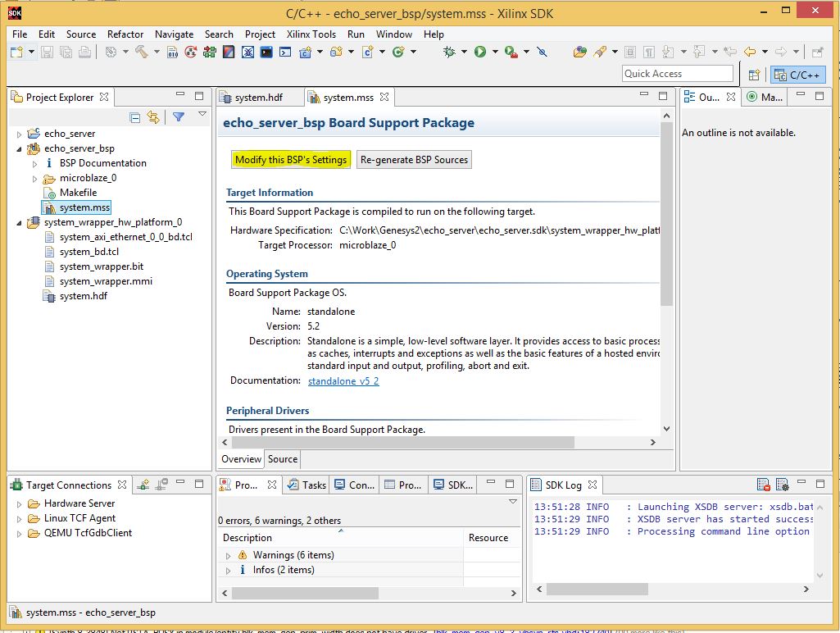The height and width of the screenshot is (633, 840).
Task: Collapse the echo_server_bsp project
Action: tap(20, 149)
